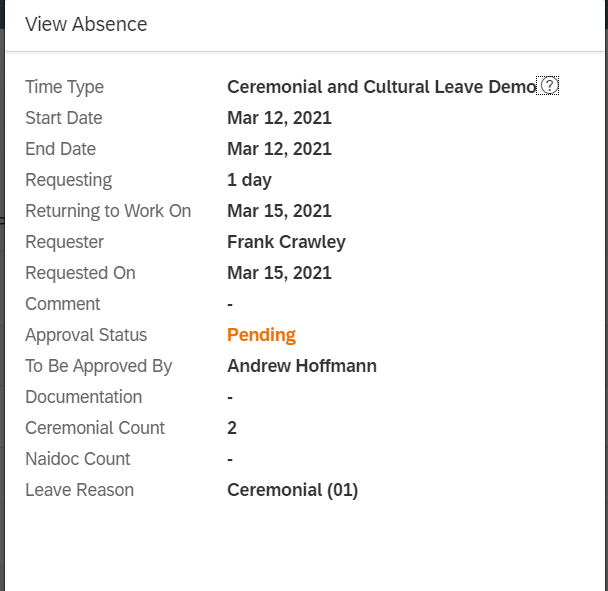This screenshot has width=608, height=591.
Task: Click the orange Pending approval status
Action: (x=261, y=335)
